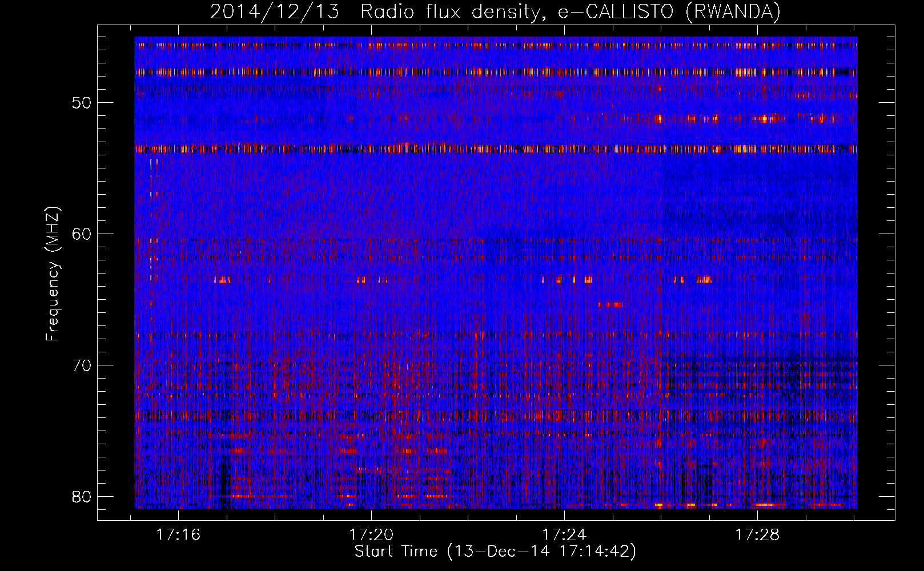Click the "Start Time (13-Dec-14 17:14:42)" x-axis label

tap(495, 552)
